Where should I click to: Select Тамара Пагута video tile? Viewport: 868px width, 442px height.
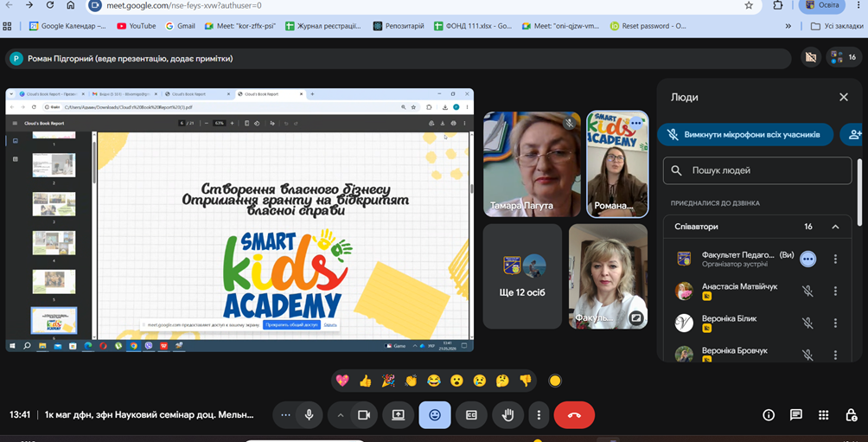tap(532, 164)
